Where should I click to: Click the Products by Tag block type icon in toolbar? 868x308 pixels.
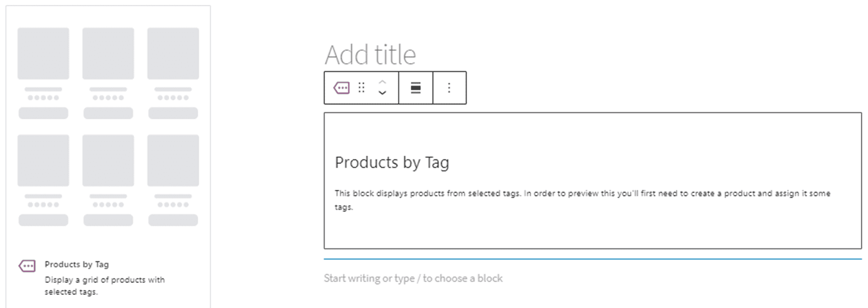pyautogui.click(x=341, y=88)
